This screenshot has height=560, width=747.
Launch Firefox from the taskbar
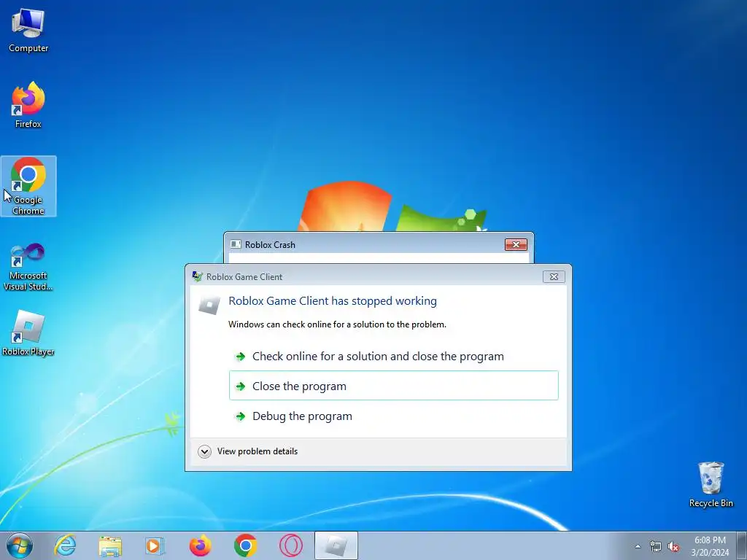pyautogui.click(x=200, y=545)
